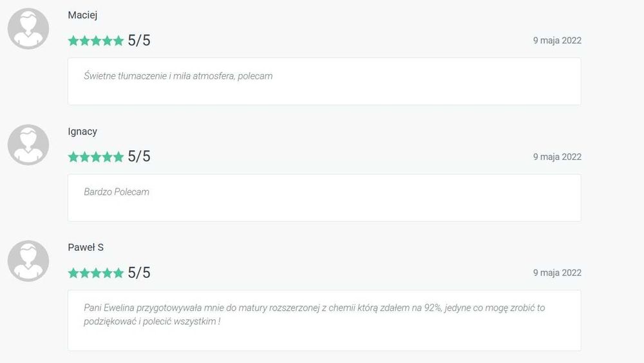Click the 5/5 score on Ignacy's review

139,157
